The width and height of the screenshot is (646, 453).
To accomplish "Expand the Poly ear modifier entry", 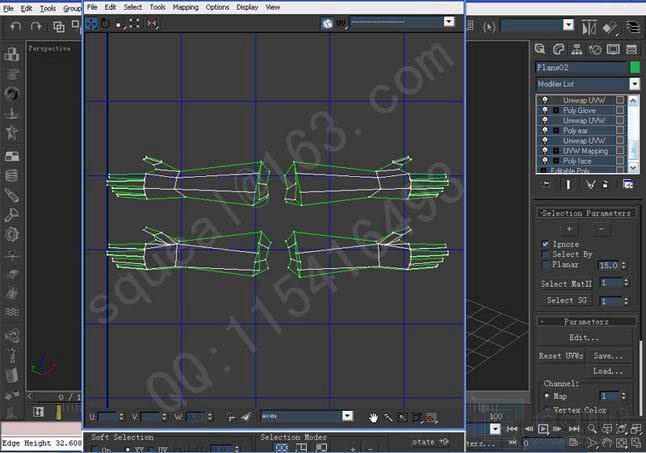I will coord(555,131).
